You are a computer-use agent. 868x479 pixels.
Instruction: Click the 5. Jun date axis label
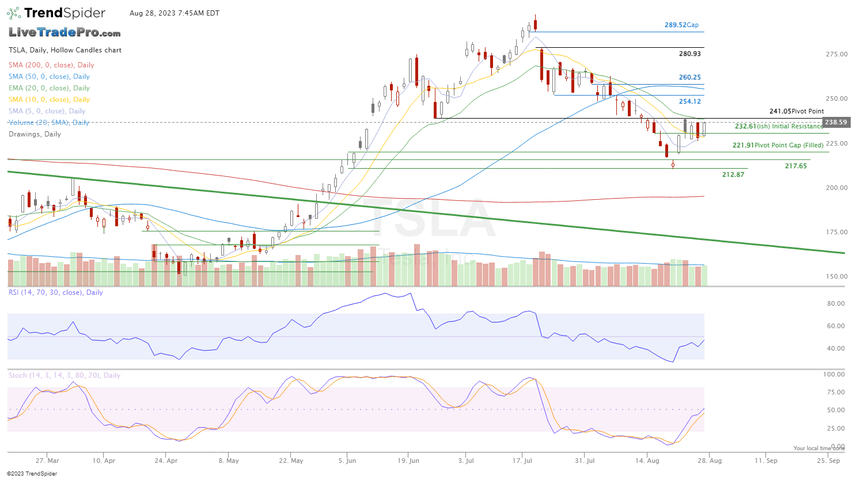pos(347,461)
